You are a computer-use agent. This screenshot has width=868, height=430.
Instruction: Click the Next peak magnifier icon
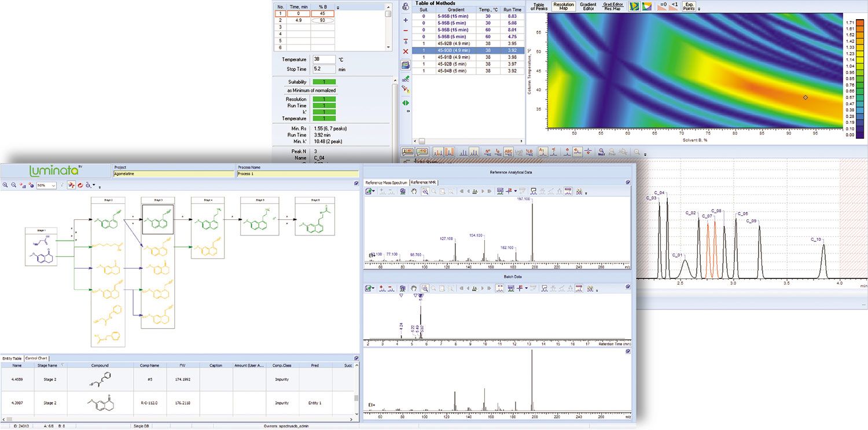click(602, 152)
